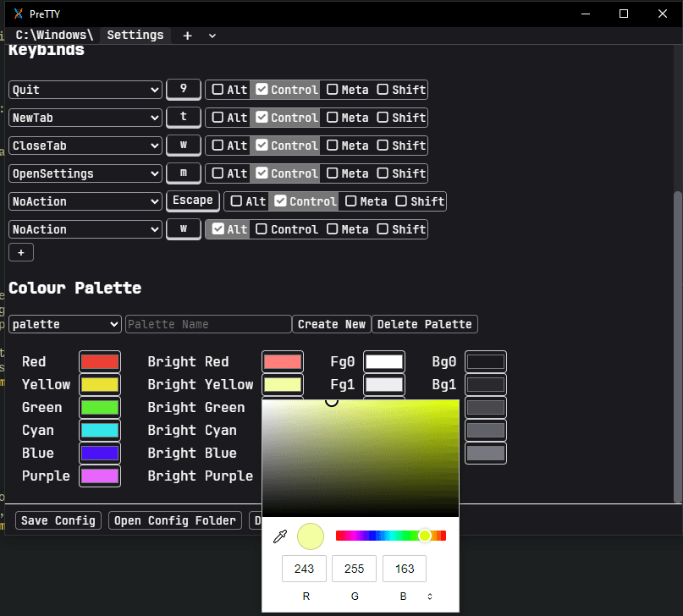683x616 pixels.
Task: Click the Palette Name text field
Action: [x=208, y=324]
